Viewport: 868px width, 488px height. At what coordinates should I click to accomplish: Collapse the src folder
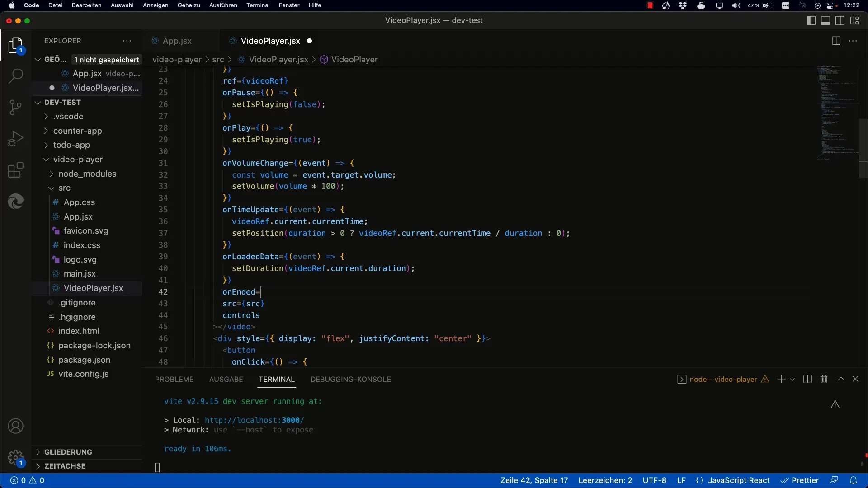point(64,188)
